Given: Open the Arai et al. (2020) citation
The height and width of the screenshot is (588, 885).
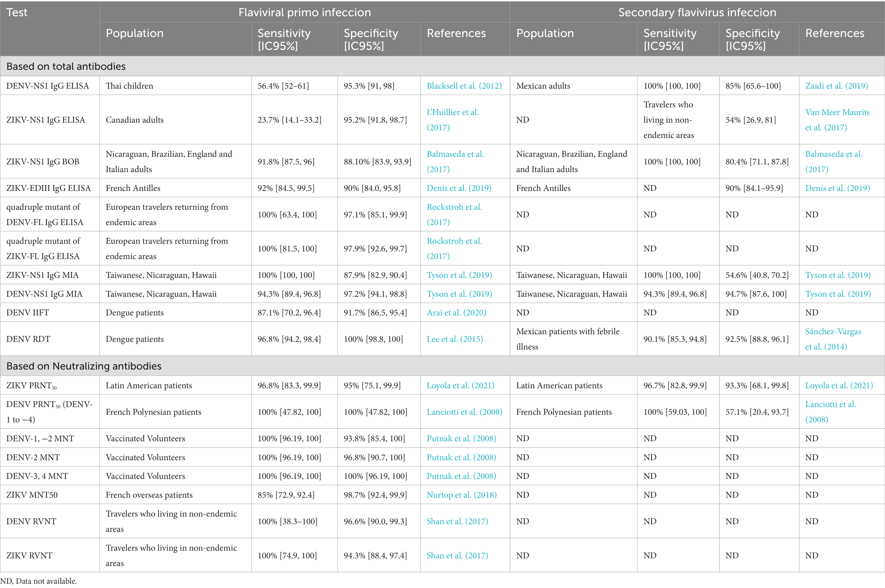Looking at the screenshot, I should (456, 313).
